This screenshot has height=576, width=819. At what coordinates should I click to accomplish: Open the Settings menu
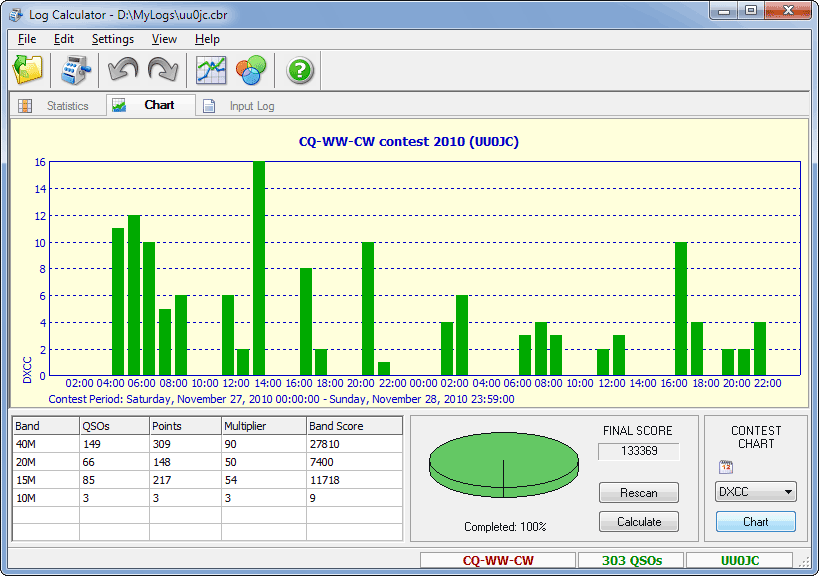click(x=112, y=39)
